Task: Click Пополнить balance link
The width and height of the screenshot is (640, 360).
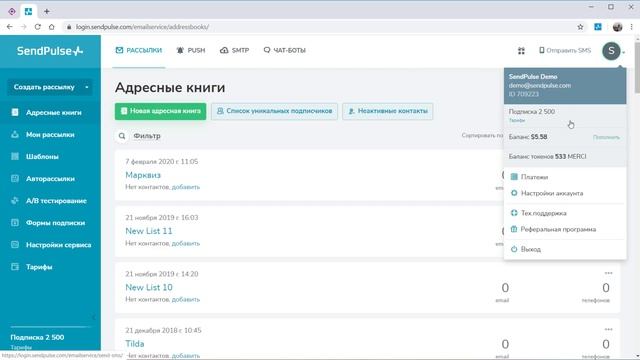Action: click(606, 137)
